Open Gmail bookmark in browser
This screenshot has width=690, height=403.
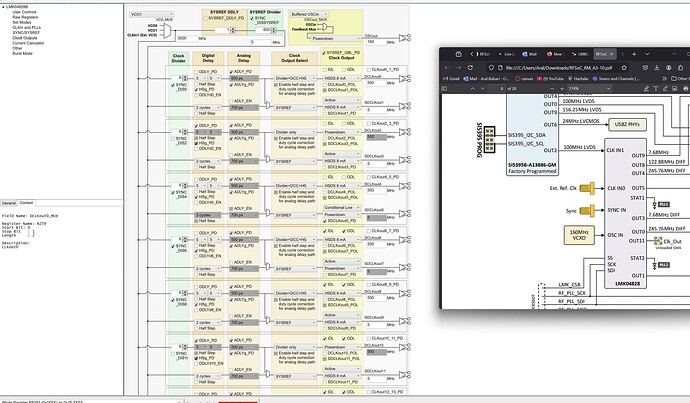451,78
